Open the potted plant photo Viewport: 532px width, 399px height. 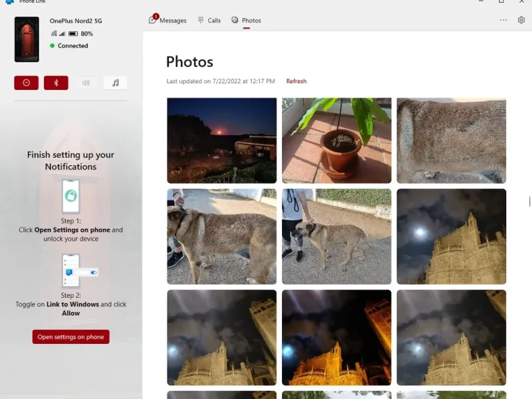tap(336, 140)
